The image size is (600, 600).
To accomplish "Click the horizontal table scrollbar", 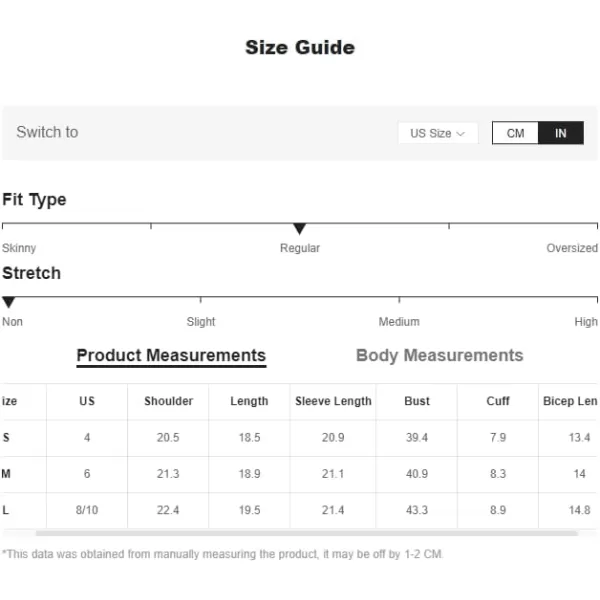I will [307, 533].
